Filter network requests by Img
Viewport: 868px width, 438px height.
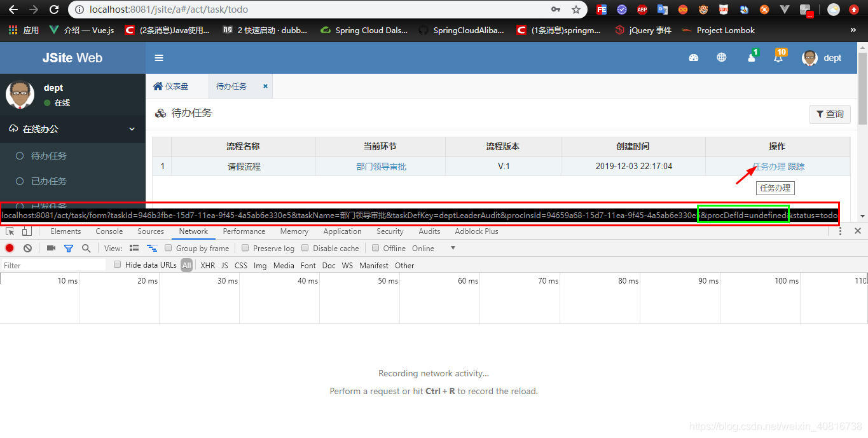tap(260, 266)
